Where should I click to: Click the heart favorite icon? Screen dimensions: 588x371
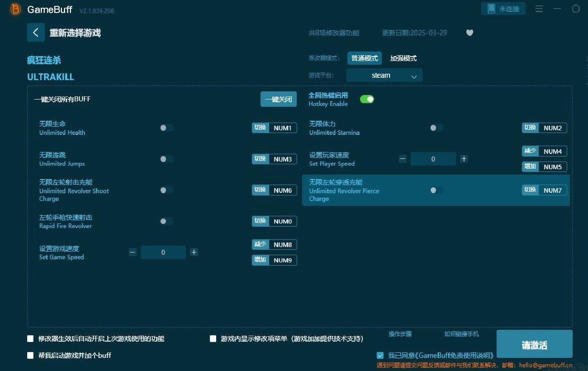[469, 33]
